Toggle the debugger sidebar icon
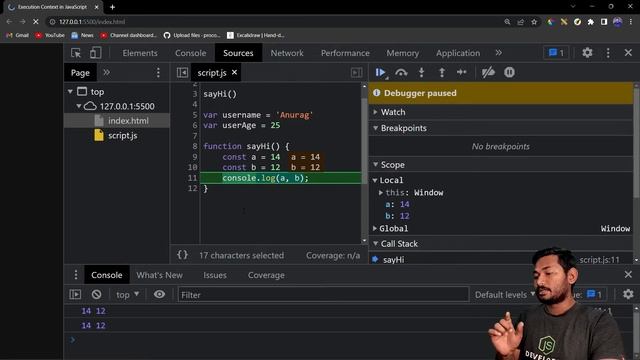 pos(356,73)
